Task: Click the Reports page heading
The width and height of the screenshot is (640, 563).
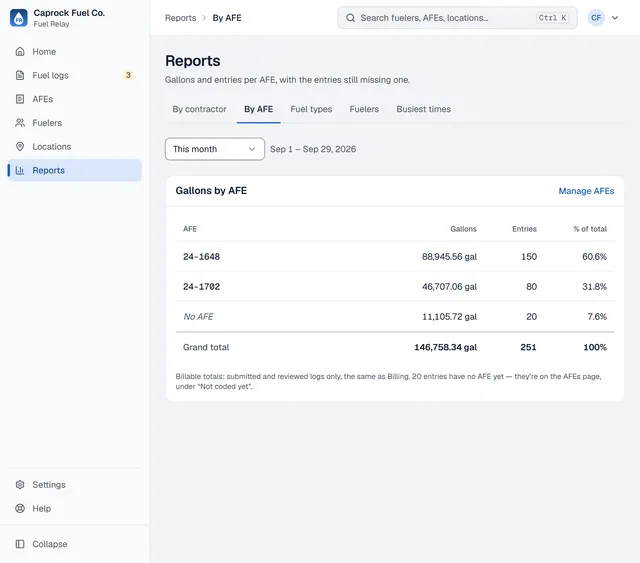Action: (x=193, y=61)
